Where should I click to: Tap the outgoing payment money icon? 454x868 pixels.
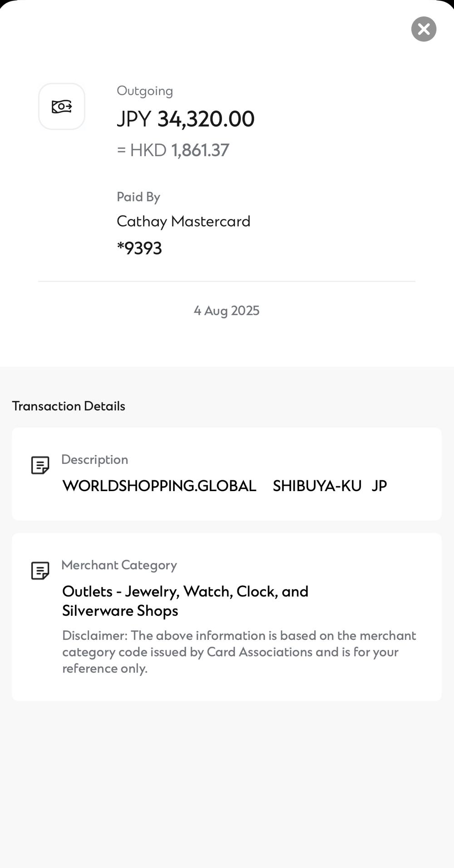pyautogui.click(x=62, y=107)
